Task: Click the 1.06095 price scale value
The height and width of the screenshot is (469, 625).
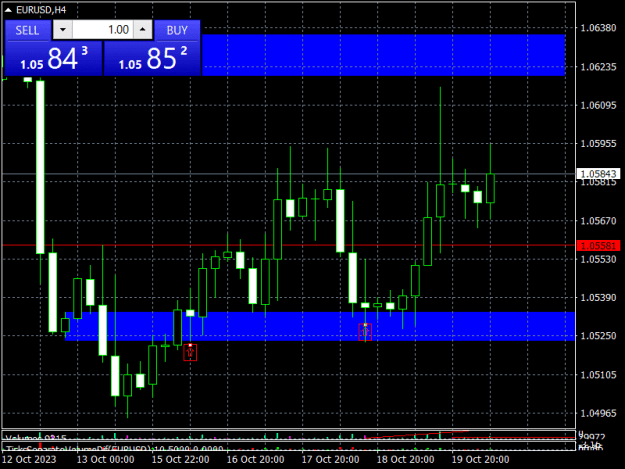Action: tap(598, 105)
